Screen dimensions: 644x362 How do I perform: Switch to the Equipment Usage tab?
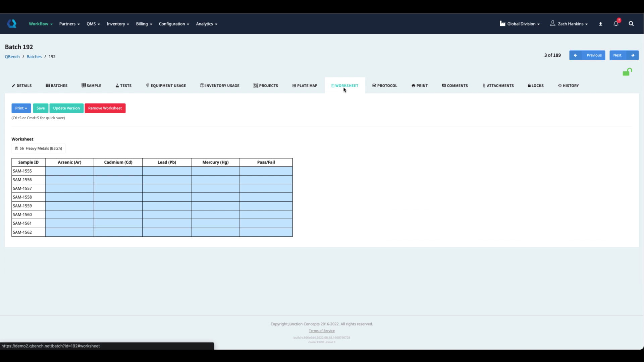click(166, 86)
